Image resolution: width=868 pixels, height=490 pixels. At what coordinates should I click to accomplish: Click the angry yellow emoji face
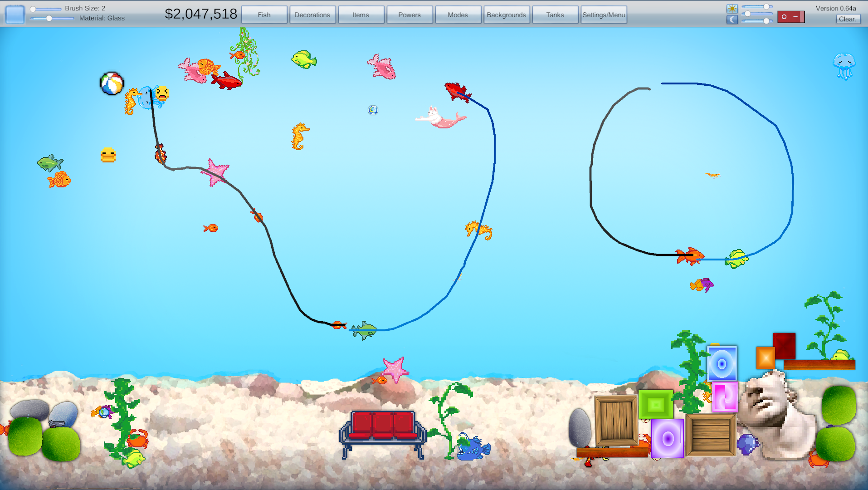point(162,93)
